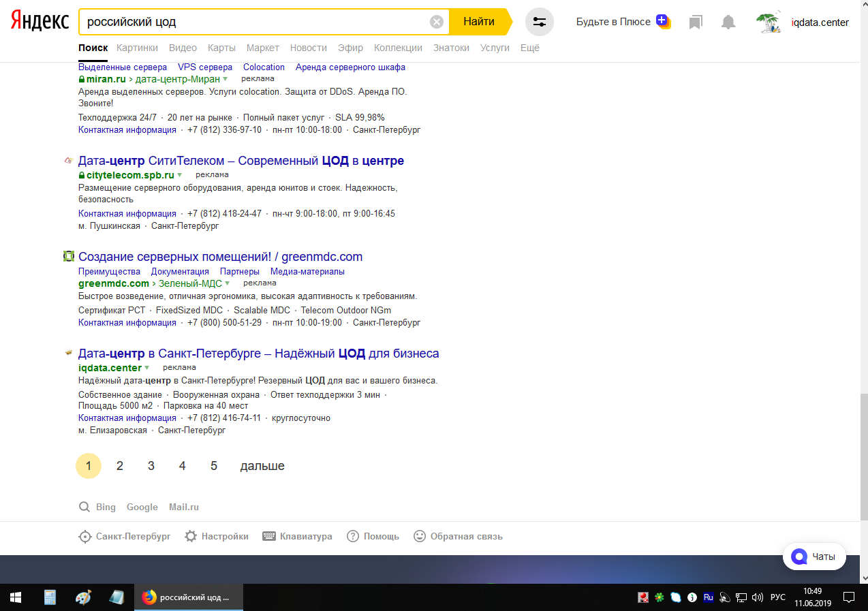This screenshot has width=868, height=611.
Task: Expand the iqdata.center result dropdown arrow
Action: click(x=146, y=368)
